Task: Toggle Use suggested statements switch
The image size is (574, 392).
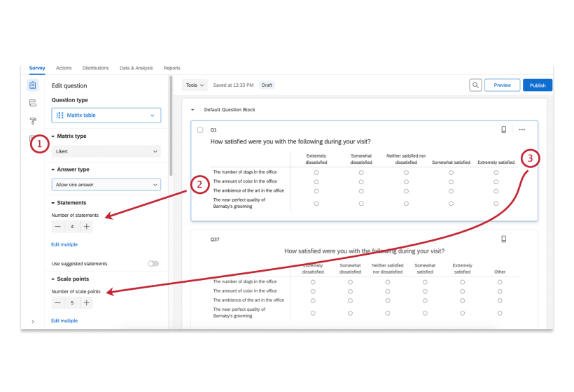Action: click(x=153, y=264)
